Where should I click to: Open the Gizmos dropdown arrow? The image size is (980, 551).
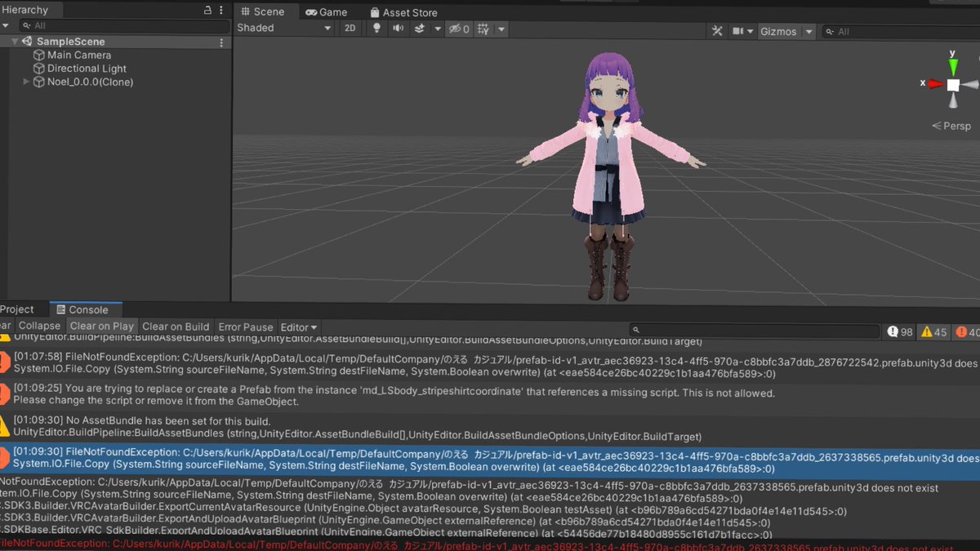click(808, 32)
